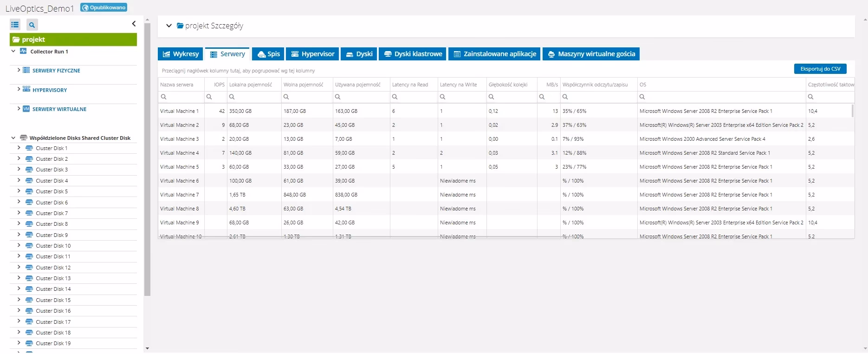
Task: Expand the SERWERY WIRTUALNE tree node
Action: [x=19, y=109]
